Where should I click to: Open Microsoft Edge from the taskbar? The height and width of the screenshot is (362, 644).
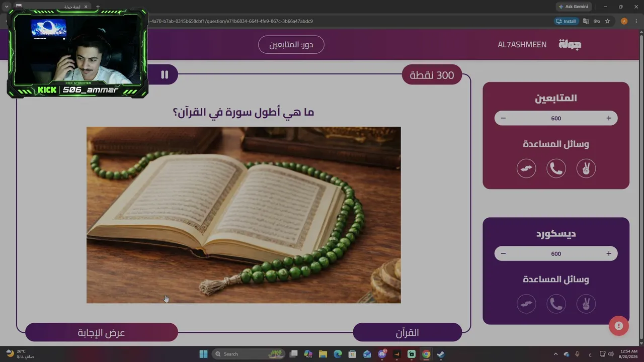[x=338, y=354]
